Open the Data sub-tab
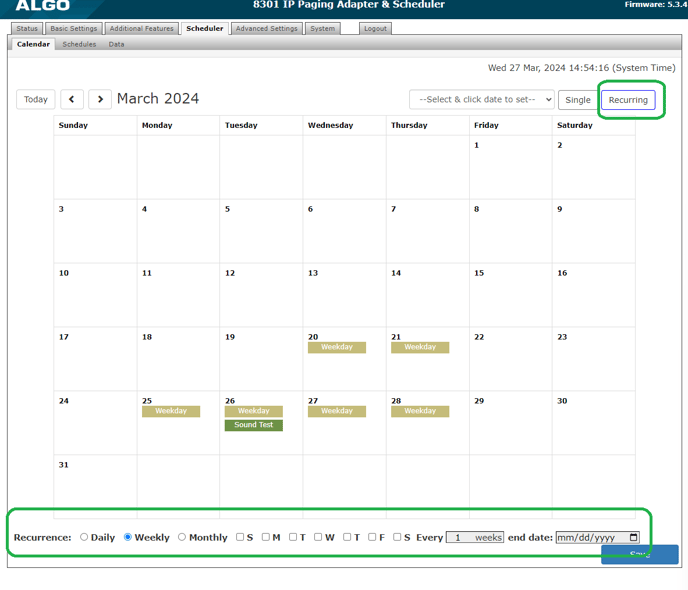 tap(117, 44)
